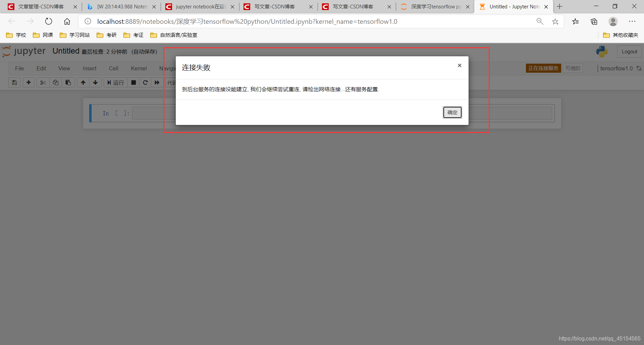Click the tensorflow1.0 kernel name
The image size is (644, 345).
pos(616,68)
